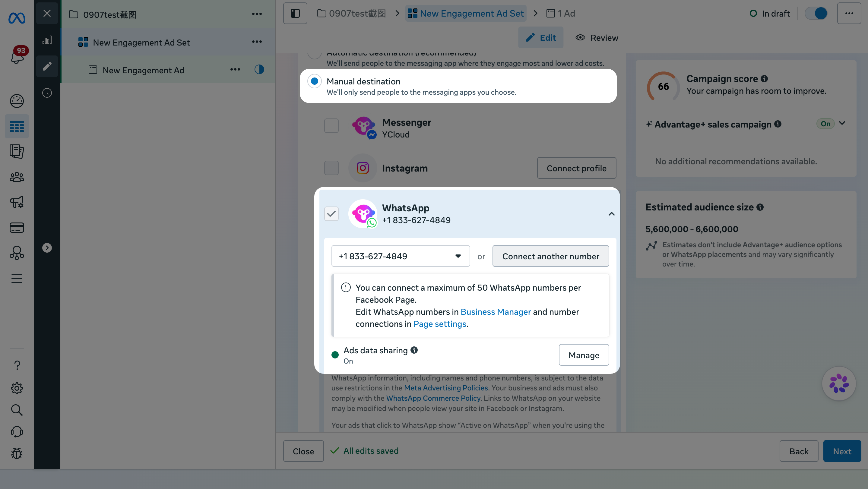Image resolution: width=868 pixels, height=489 pixels.
Task: Click the Next button
Action: coord(842,451)
